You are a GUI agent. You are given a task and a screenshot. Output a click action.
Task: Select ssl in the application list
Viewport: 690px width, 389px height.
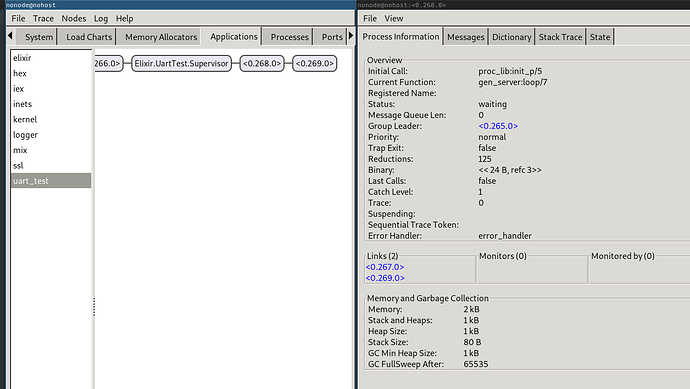click(51, 165)
